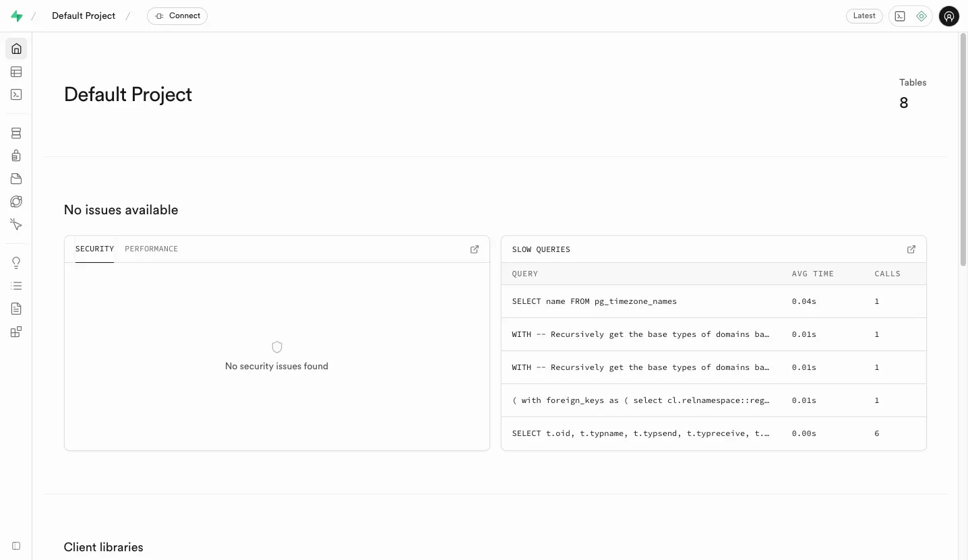Open Slow Queries external link icon
968x560 pixels.
(x=911, y=249)
